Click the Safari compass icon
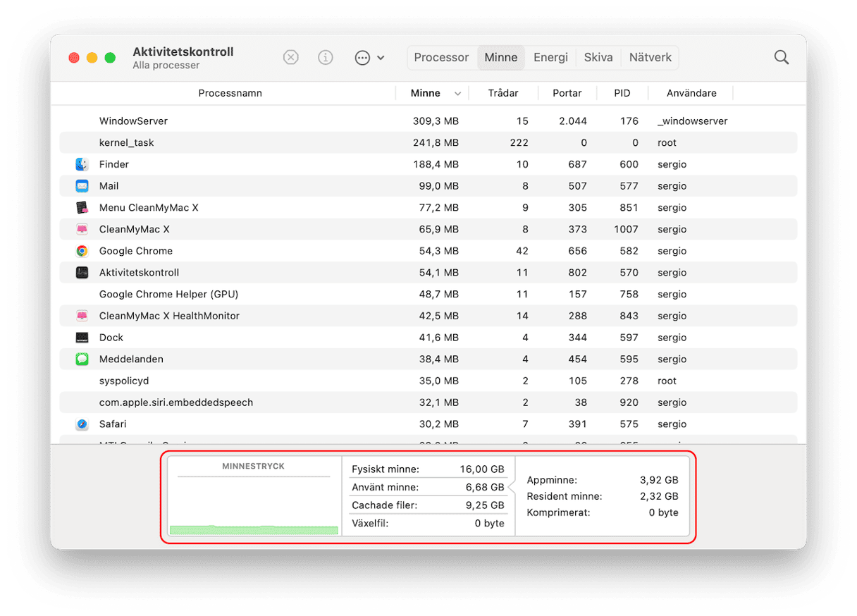The image size is (857, 616). (x=82, y=424)
